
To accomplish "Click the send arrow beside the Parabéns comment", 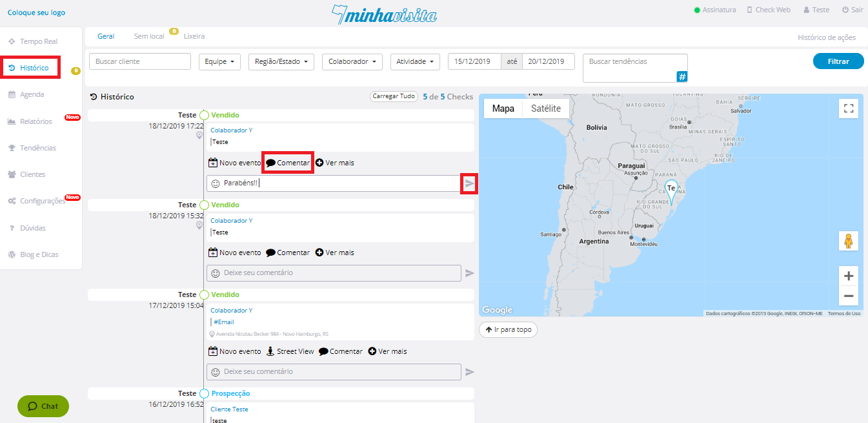I will tap(469, 184).
